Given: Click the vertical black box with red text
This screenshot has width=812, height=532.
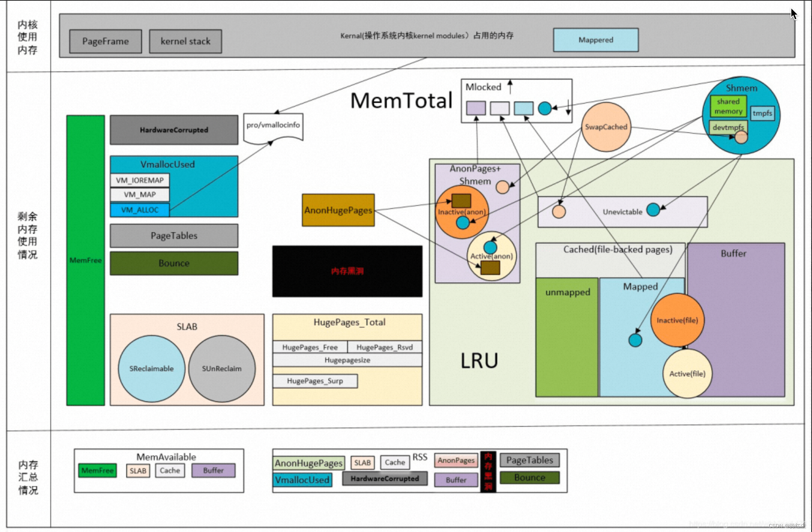Looking at the screenshot, I should (x=488, y=472).
